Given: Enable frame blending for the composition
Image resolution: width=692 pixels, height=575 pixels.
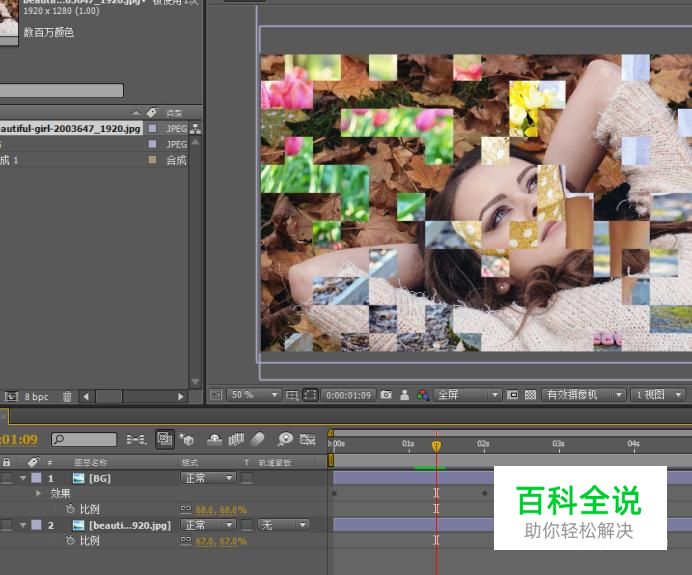Looking at the screenshot, I should pos(236,439).
